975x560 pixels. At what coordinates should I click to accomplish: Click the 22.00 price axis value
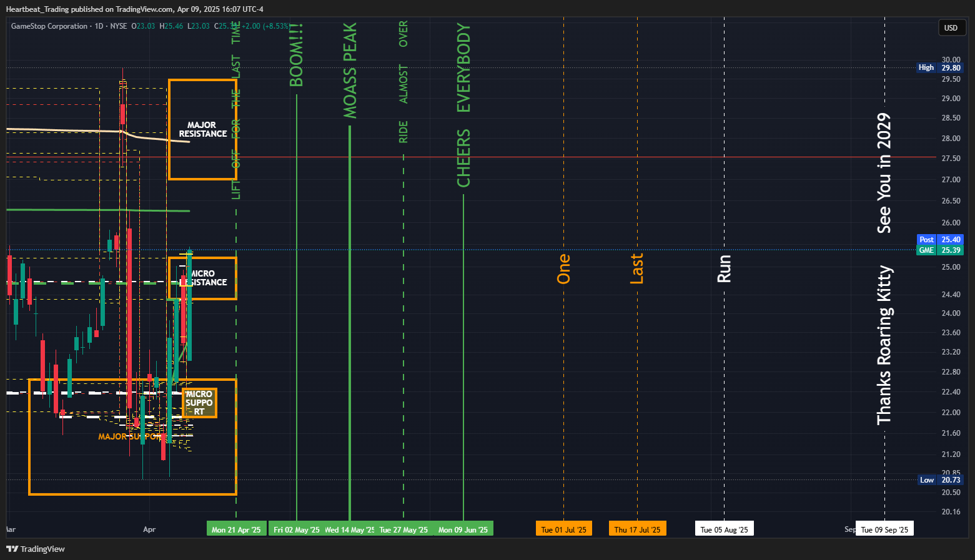point(951,412)
